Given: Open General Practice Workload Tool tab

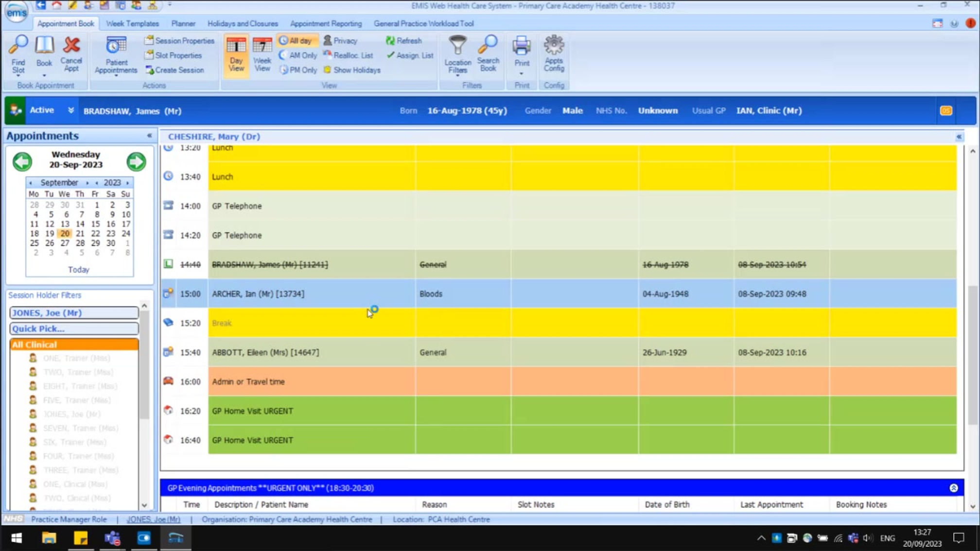Looking at the screenshot, I should [423, 23].
